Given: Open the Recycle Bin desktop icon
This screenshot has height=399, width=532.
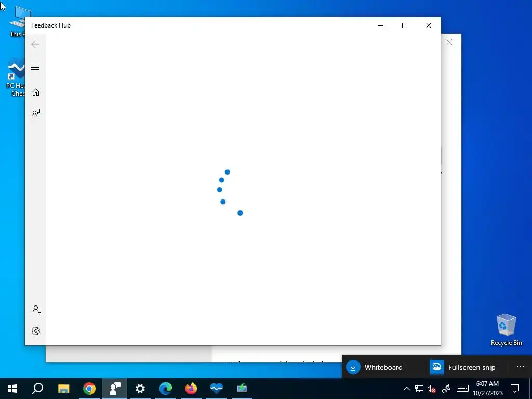Looking at the screenshot, I should 506,330.
